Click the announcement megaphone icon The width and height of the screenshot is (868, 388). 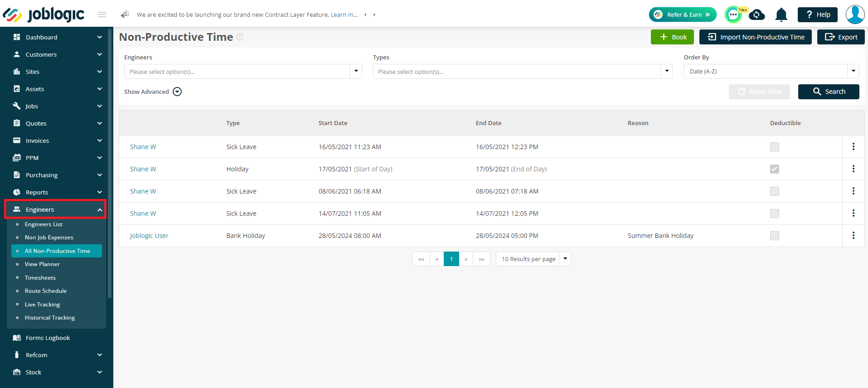tap(125, 15)
